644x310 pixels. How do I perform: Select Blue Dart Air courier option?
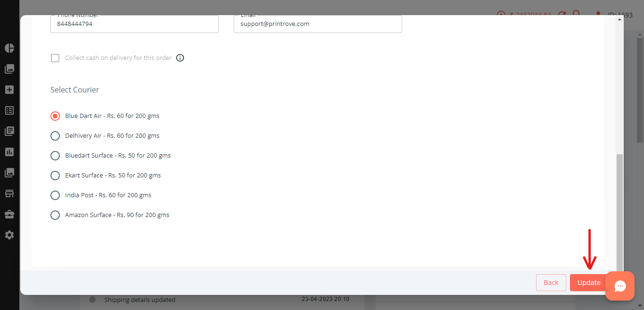[55, 116]
